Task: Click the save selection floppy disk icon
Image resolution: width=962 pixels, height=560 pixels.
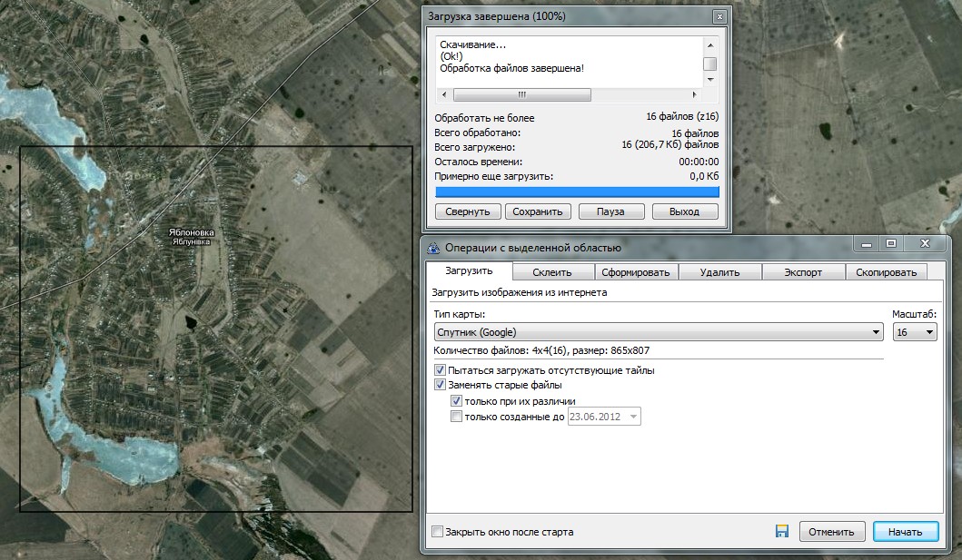Action: pyautogui.click(x=782, y=532)
